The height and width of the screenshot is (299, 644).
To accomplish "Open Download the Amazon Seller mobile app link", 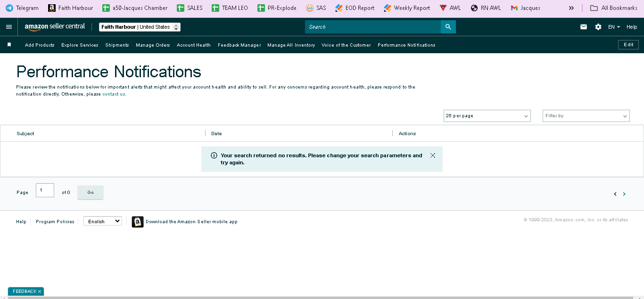I will [191, 222].
